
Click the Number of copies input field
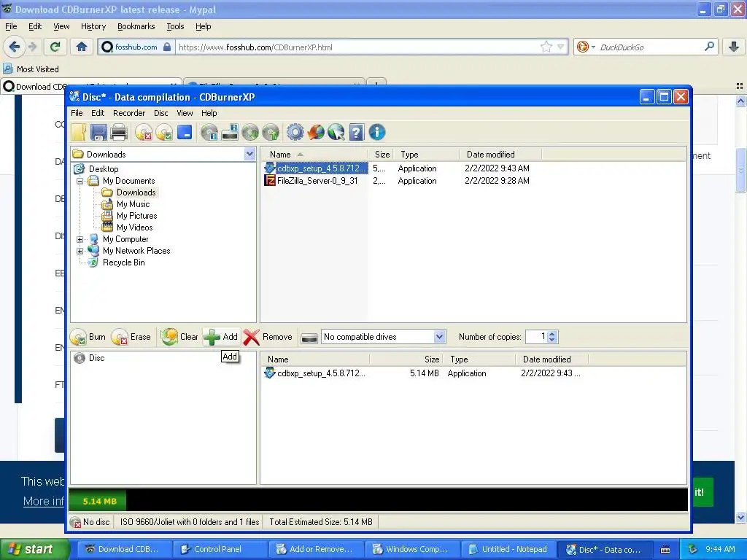coord(536,337)
